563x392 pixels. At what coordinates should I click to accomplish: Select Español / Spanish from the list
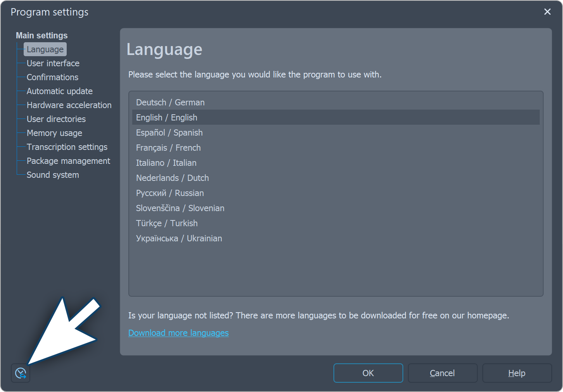click(169, 132)
